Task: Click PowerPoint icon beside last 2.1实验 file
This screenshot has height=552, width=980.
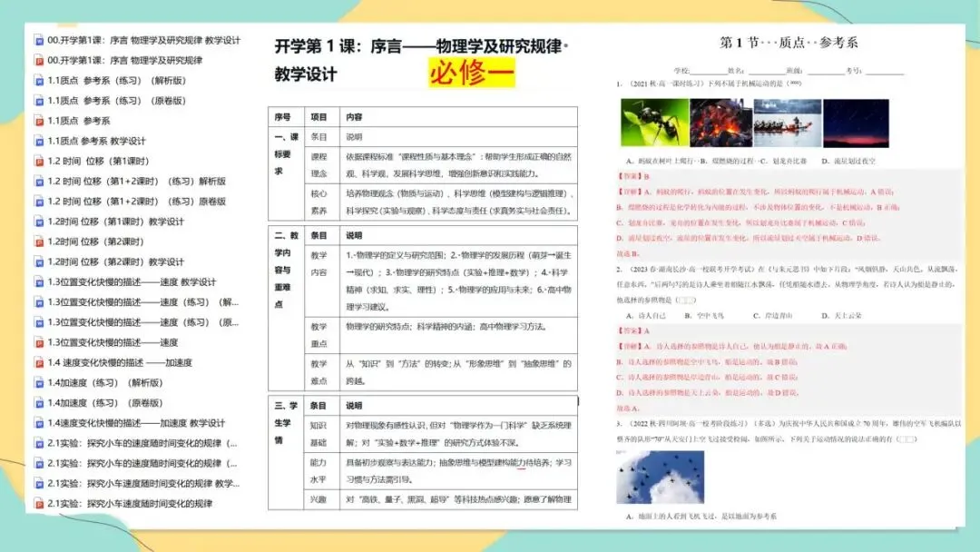Action: pyautogui.click(x=39, y=504)
